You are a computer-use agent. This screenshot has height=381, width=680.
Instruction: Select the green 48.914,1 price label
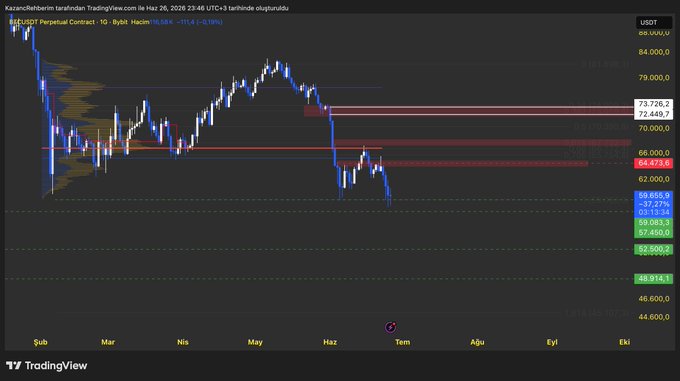pos(653,278)
